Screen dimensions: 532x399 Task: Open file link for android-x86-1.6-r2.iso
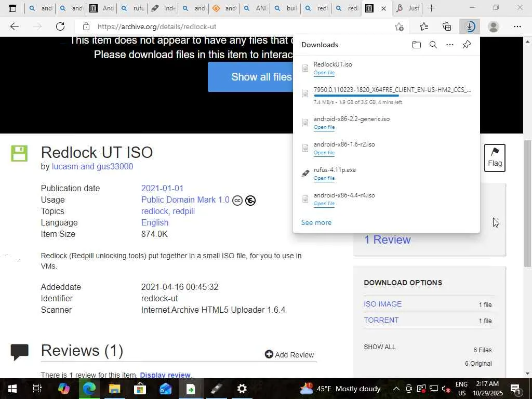324,153
